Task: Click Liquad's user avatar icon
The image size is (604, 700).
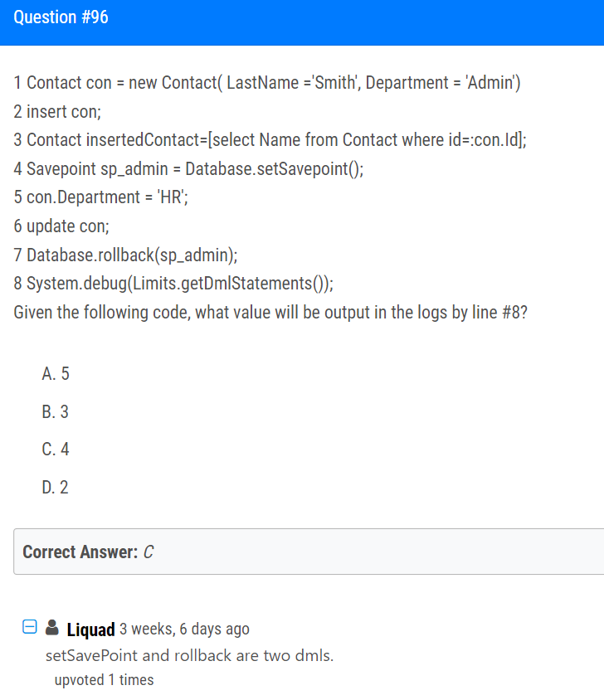Action: [x=52, y=627]
